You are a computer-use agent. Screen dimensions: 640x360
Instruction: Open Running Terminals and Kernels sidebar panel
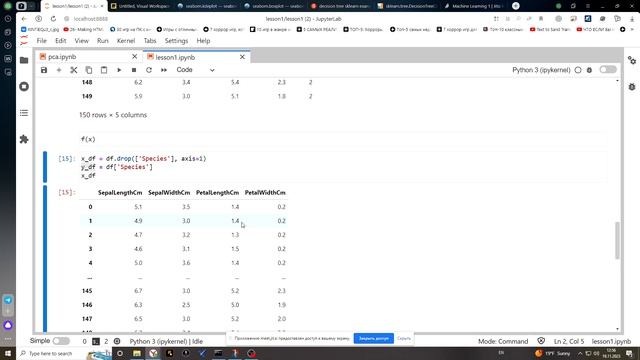(x=24, y=87)
